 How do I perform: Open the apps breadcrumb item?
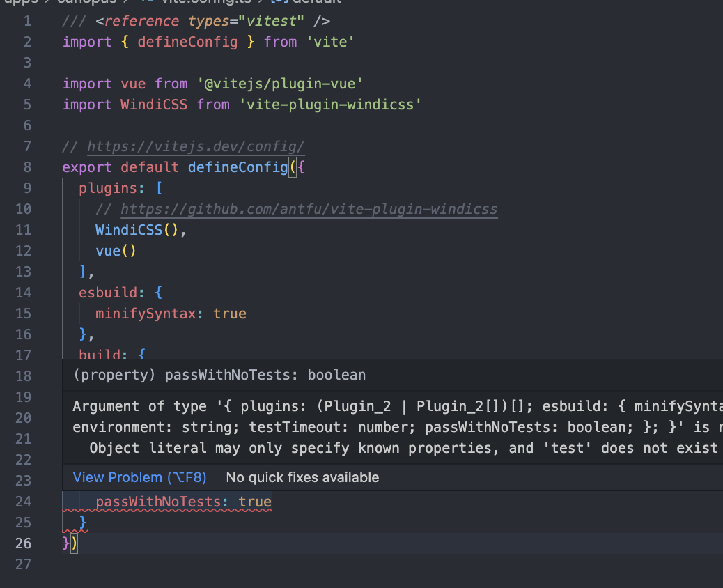pos(17,3)
